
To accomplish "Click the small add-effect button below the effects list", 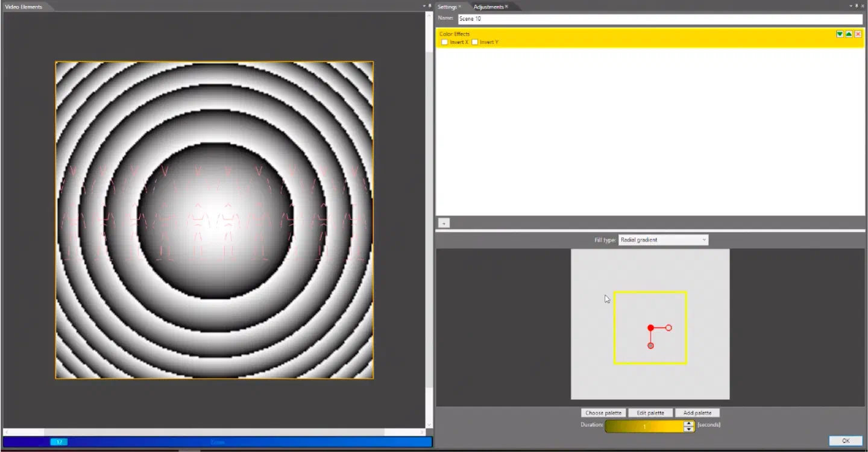I will click(x=444, y=223).
